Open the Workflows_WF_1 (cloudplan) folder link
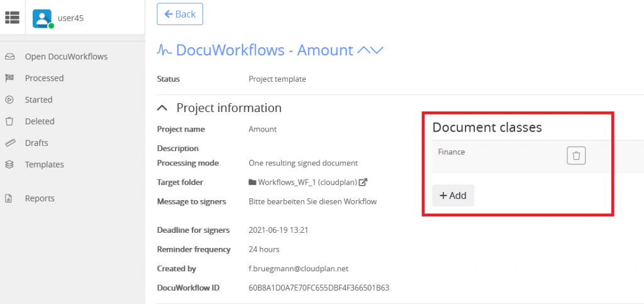644x304 pixels. [x=307, y=182]
